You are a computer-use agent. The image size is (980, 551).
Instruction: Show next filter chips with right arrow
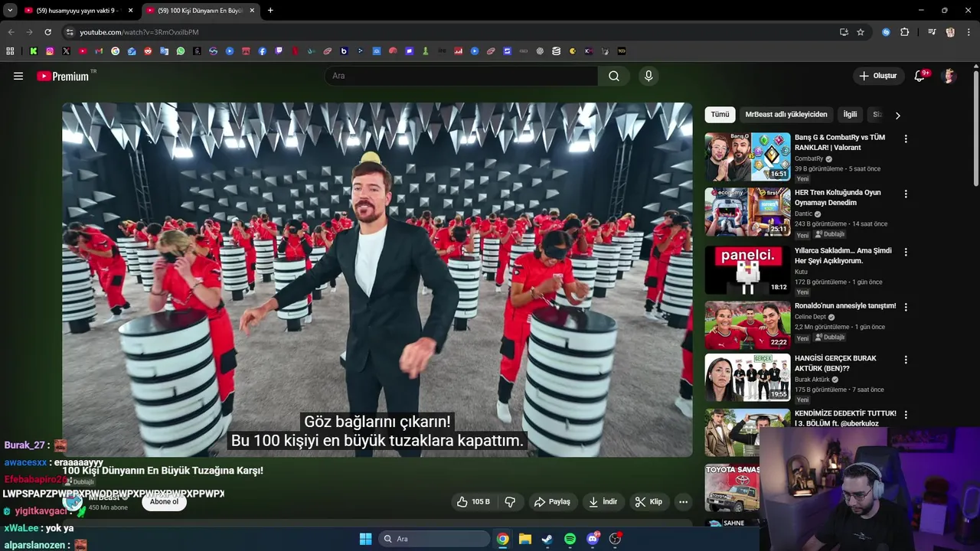click(897, 116)
